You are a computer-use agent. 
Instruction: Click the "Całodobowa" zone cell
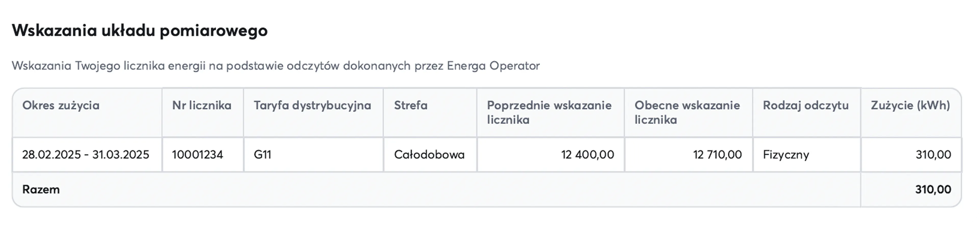429,155
